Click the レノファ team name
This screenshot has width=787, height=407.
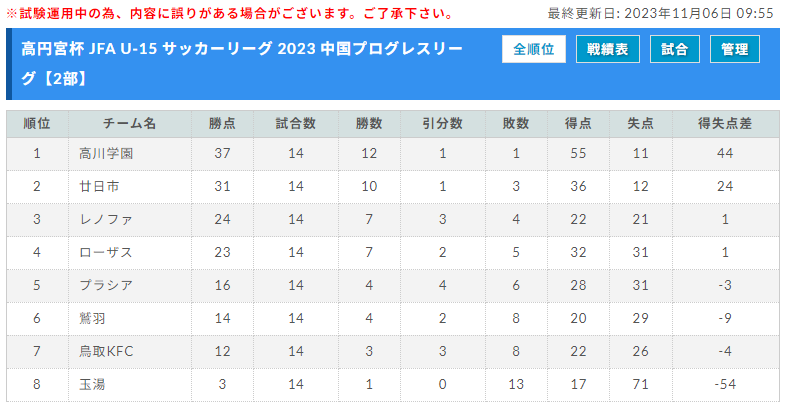(105, 219)
